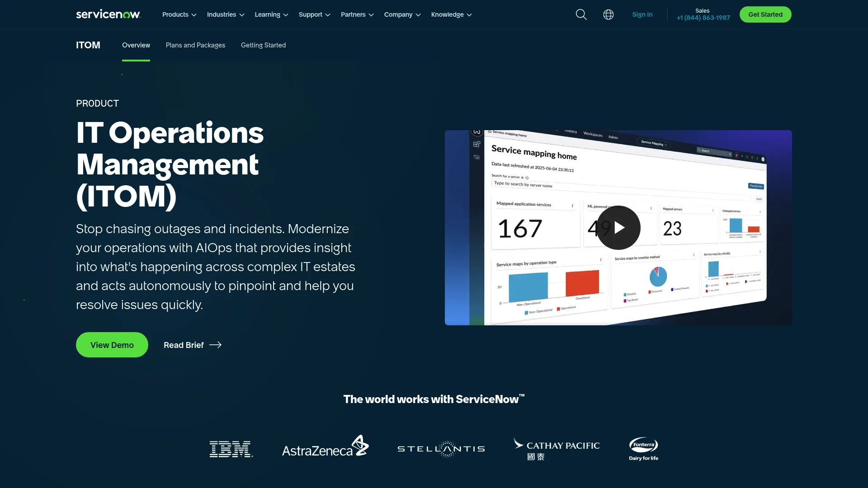Click 'The world works with ServiceNow' heading
868x488 pixels.
point(434,399)
